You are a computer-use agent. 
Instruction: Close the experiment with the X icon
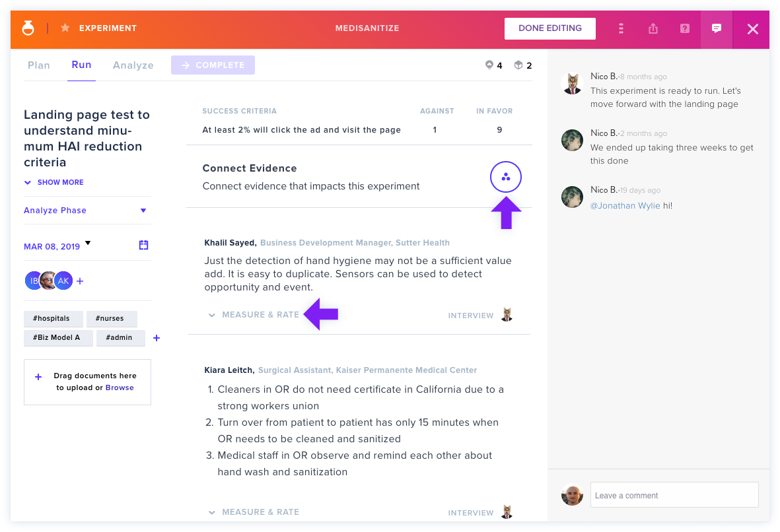click(x=753, y=29)
